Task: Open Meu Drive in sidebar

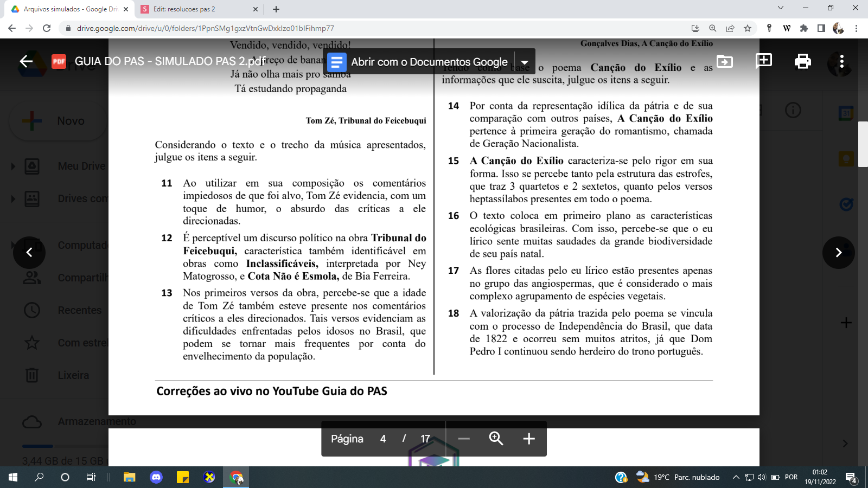Action: click(x=81, y=166)
